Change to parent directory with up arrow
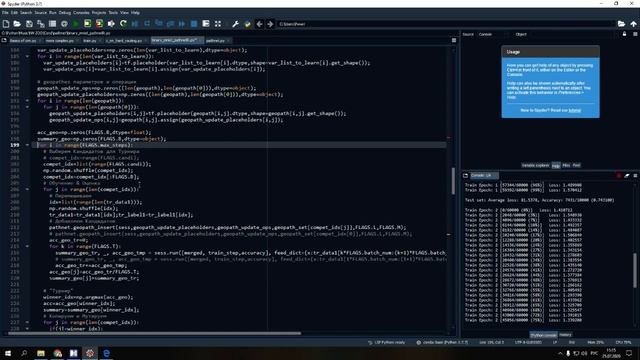Screen dimensions: 640x360 coord(633,24)
